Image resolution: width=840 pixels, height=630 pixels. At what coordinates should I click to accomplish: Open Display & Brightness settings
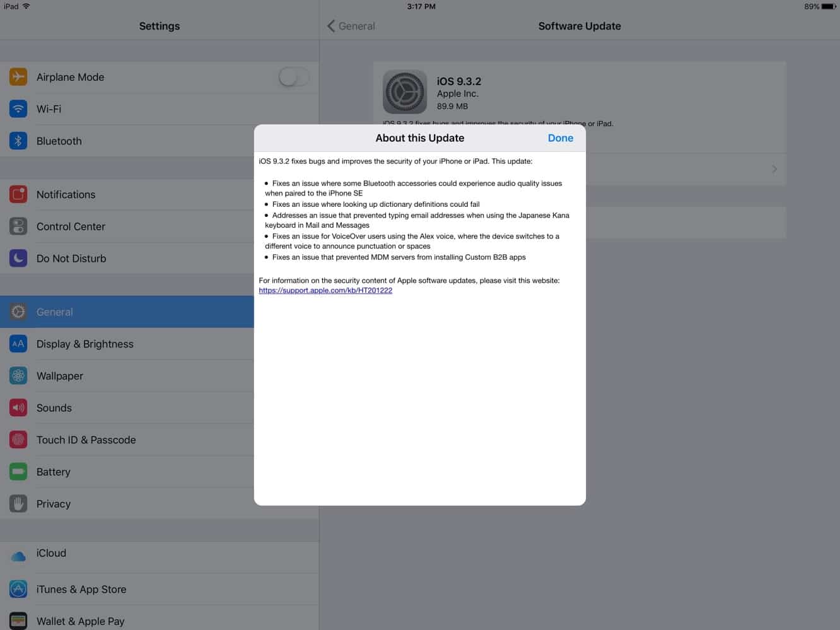click(126, 344)
